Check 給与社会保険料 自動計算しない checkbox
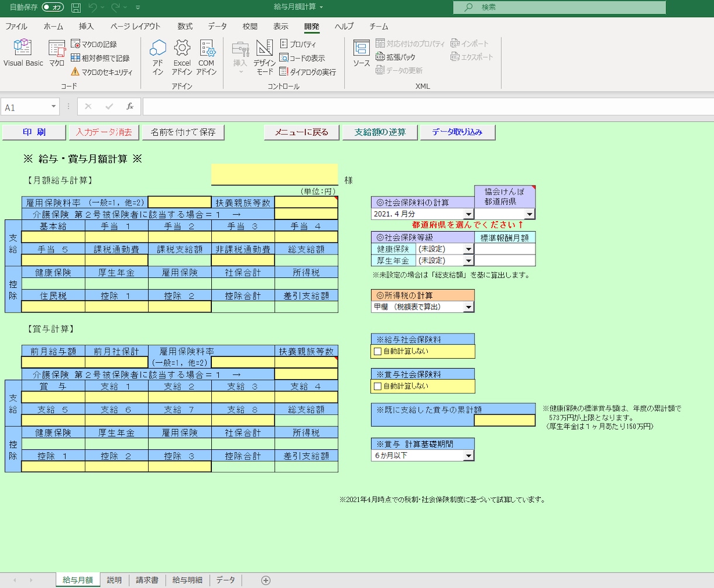This screenshot has height=588, width=714. [377, 352]
